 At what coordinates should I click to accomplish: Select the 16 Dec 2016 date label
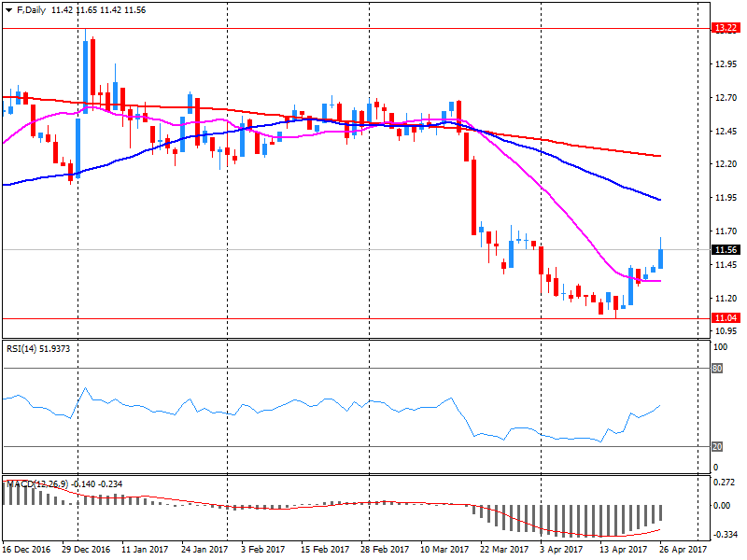click(26, 549)
